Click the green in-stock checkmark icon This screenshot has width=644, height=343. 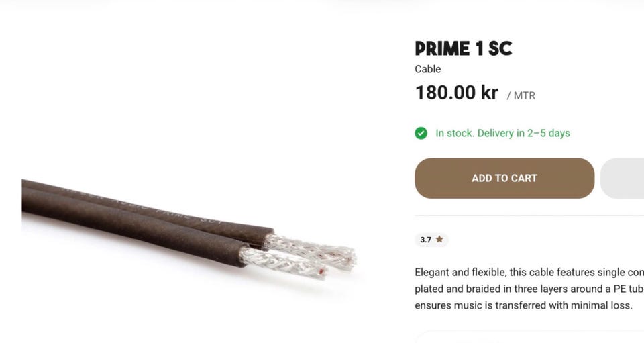point(421,133)
